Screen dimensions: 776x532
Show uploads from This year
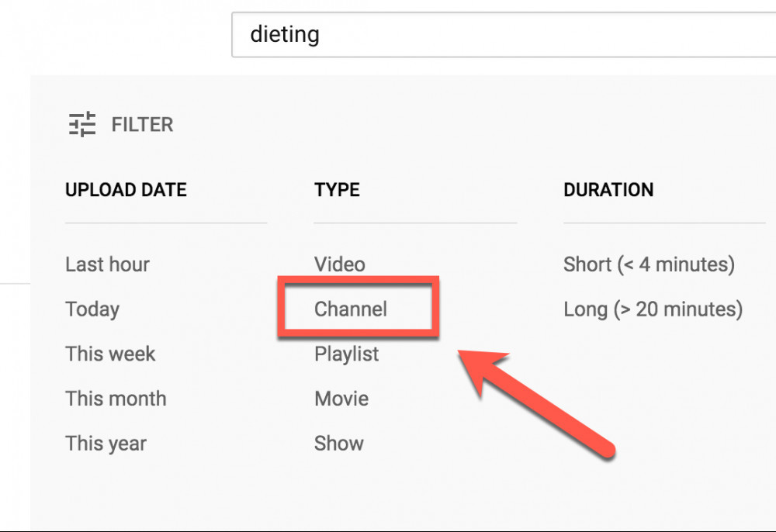pyautogui.click(x=106, y=443)
